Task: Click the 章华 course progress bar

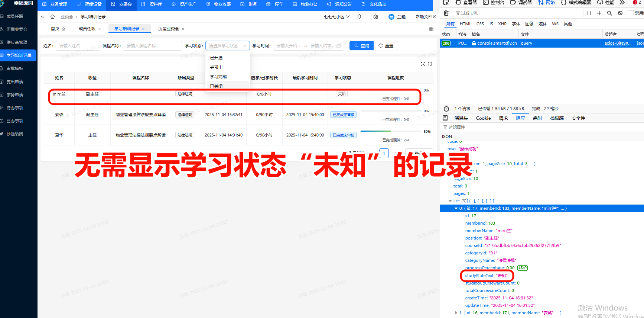Action: pos(390,131)
